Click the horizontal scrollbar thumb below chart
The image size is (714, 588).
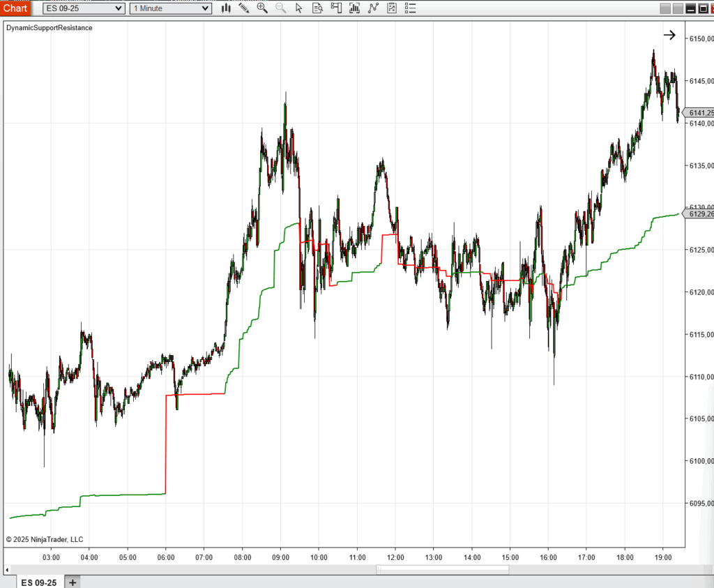tap(442, 569)
